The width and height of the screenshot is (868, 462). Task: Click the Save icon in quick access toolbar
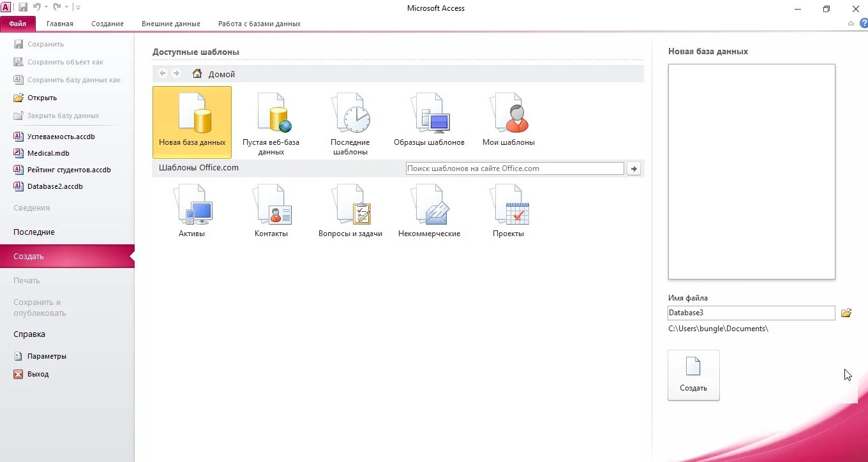coord(23,7)
